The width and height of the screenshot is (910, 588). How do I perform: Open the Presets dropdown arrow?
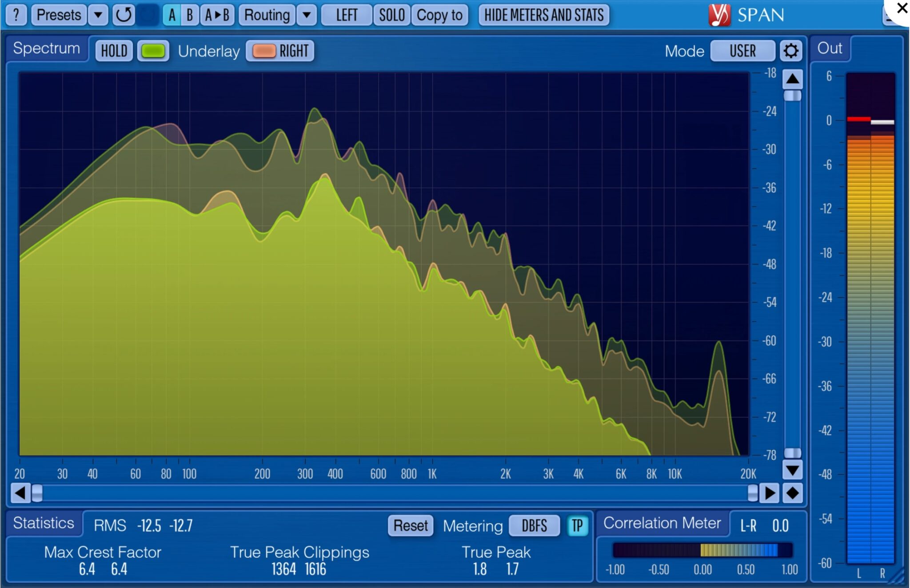click(x=98, y=15)
